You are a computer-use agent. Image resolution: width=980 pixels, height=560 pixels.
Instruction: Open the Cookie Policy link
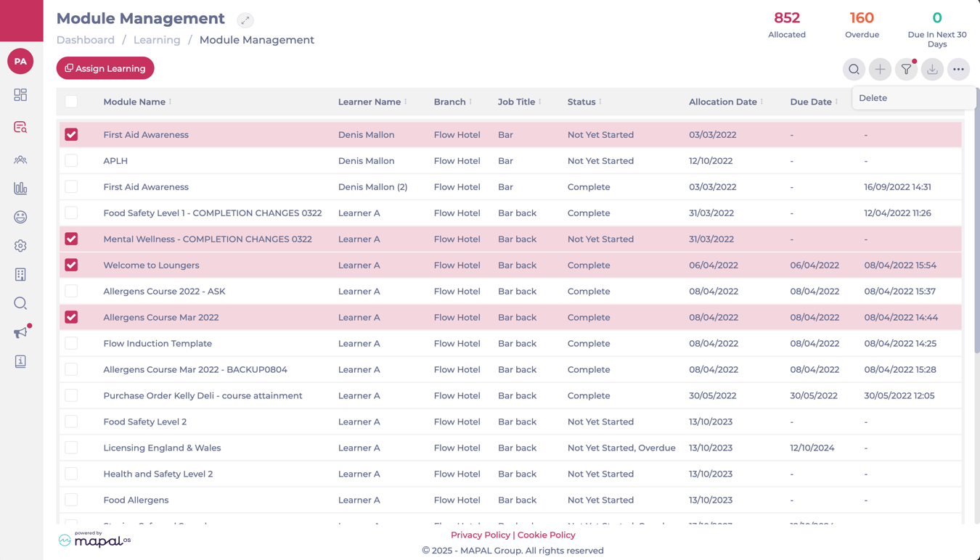(x=547, y=535)
